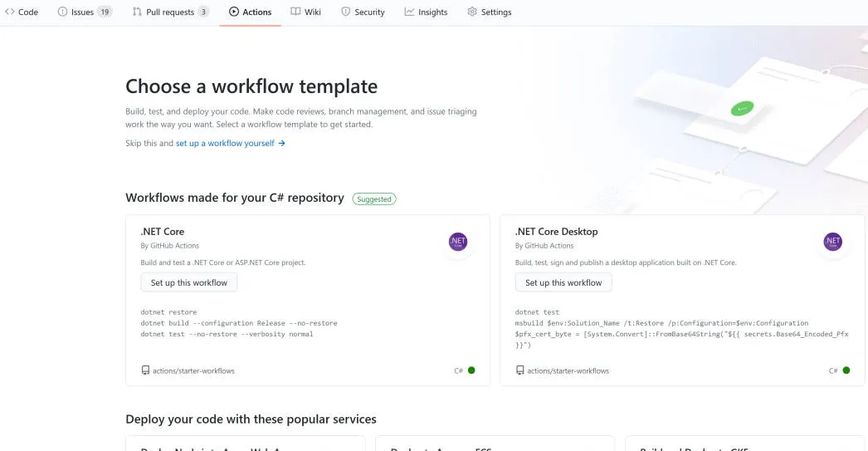Screen dimensions: 868x451
Task: Click 'By GitHub Actions' under .NET Core Desktop
Action: pos(544,246)
